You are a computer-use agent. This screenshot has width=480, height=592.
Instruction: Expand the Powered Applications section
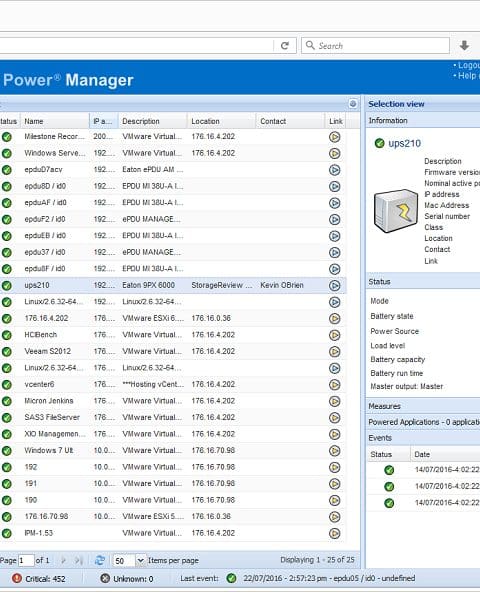(423, 422)
